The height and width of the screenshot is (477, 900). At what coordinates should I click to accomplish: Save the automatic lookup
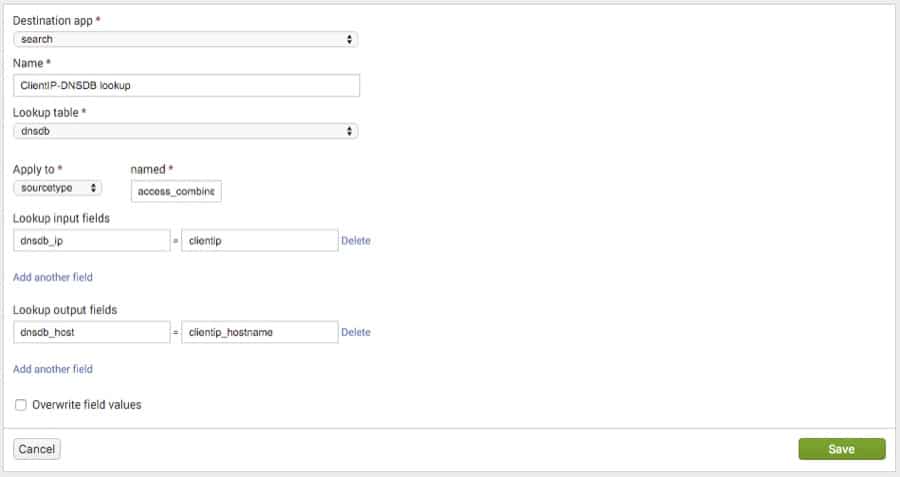(x=841, y=449)
